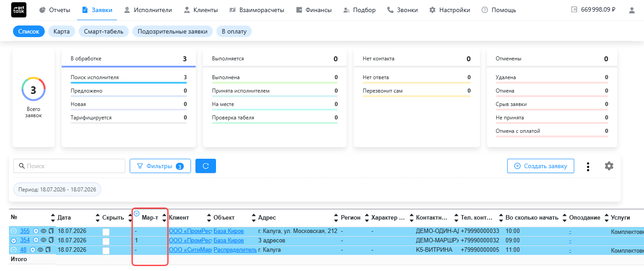This screenshot has width=644, height=271.
Task: Click the getTask logo
Action: click(19, 10)
